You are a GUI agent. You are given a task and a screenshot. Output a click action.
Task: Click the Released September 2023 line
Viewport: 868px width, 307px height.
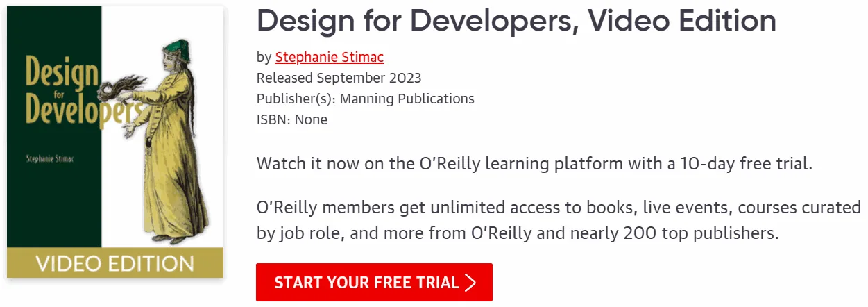point(339,78)
